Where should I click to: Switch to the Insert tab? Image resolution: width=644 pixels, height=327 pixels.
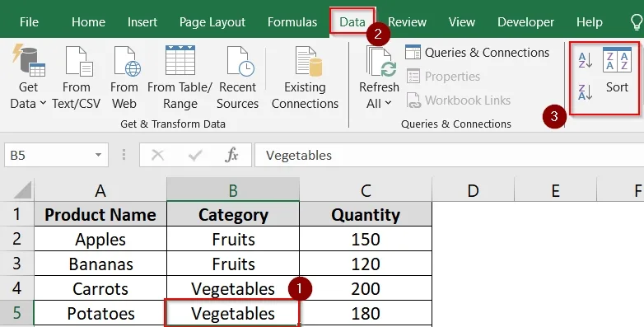pyautogui.click(x=142, y=22)
